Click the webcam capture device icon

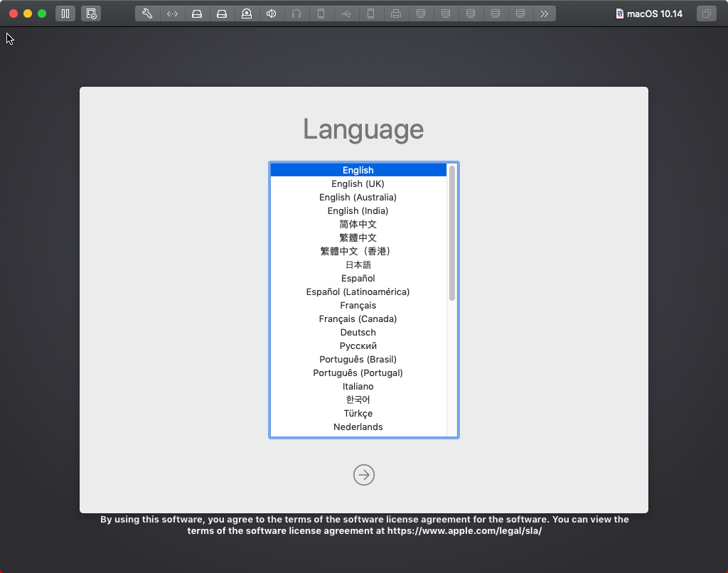coord(247,14)
